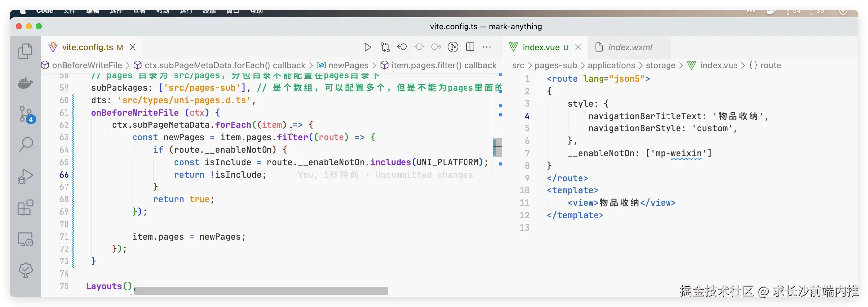The width and height of the screenshot is (868, 307).
Task: Click the middle revision circle icon
Action: pyautogui.click(x=419, y=47)
